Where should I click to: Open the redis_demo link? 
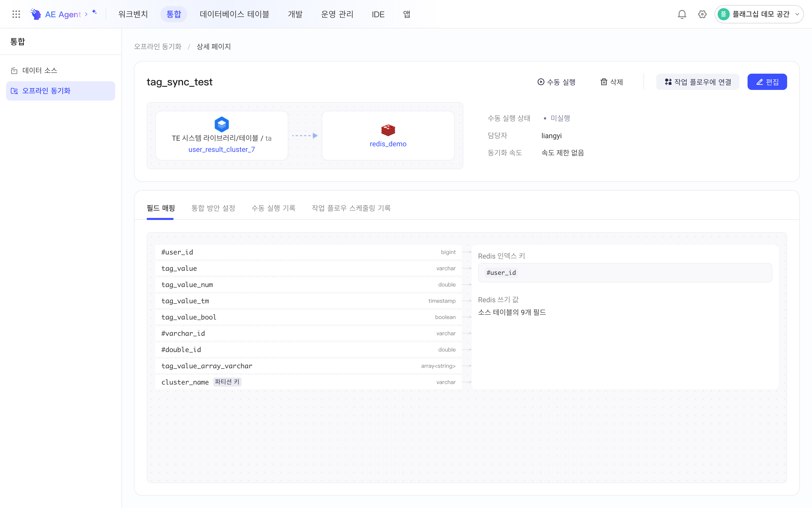pyautogui.click(x=388, y=144)
